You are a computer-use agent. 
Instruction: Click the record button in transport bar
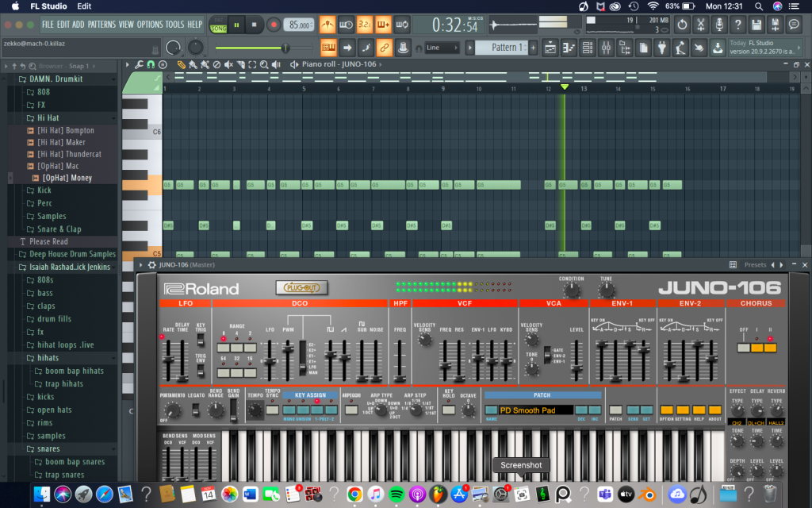(x=274, y=25)
